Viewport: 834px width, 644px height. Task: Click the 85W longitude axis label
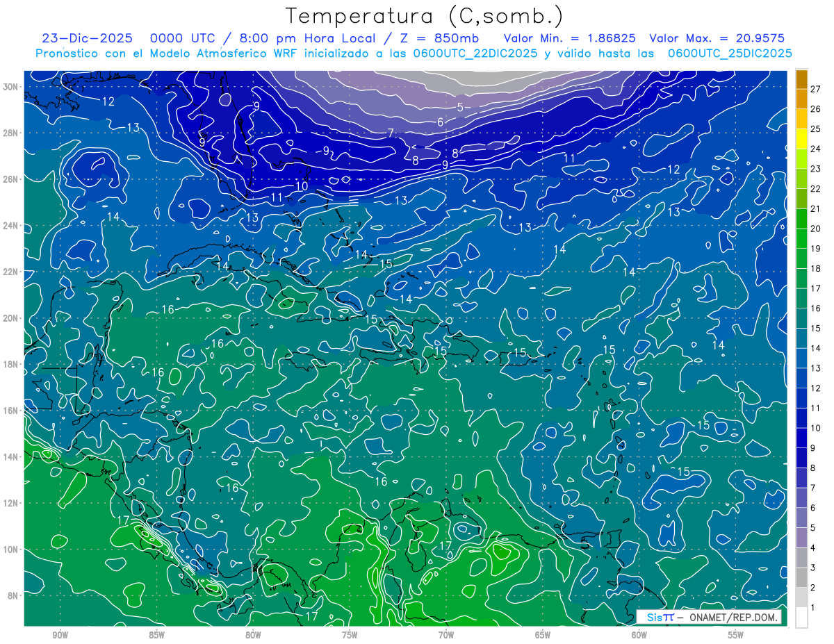point(156,635)
